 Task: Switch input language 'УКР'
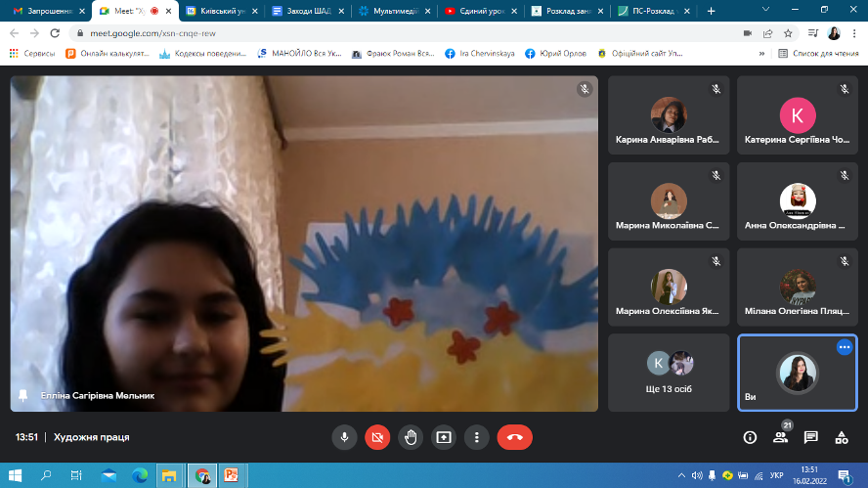tap(777, 475)
